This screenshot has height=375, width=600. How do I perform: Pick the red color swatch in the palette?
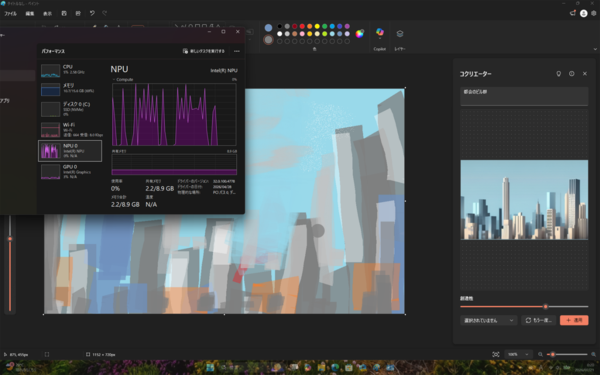302,26
